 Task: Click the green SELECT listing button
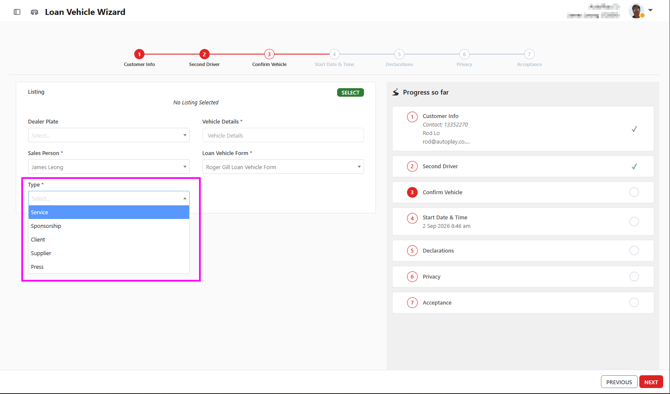350,92
